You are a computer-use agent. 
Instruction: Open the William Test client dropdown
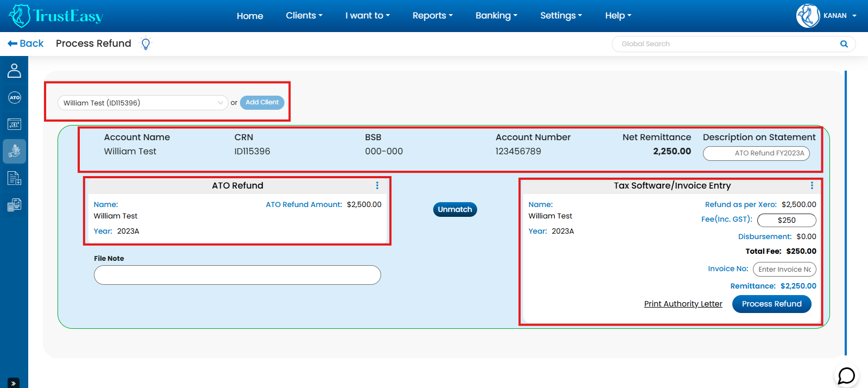(142, 103)
